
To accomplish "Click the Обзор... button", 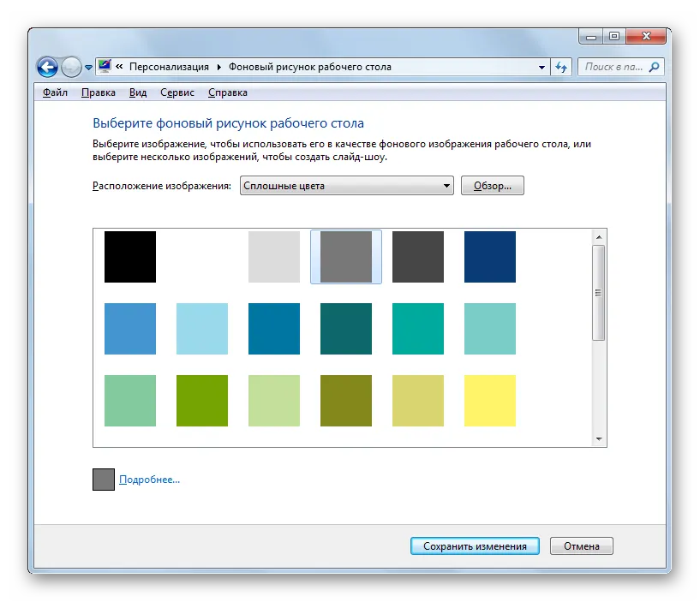I will point(493,186).
